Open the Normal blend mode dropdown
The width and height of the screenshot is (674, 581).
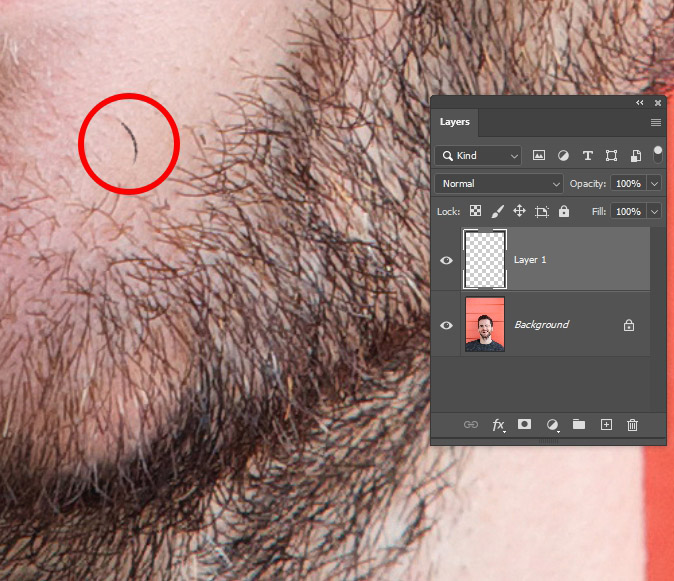coord(499,183)
